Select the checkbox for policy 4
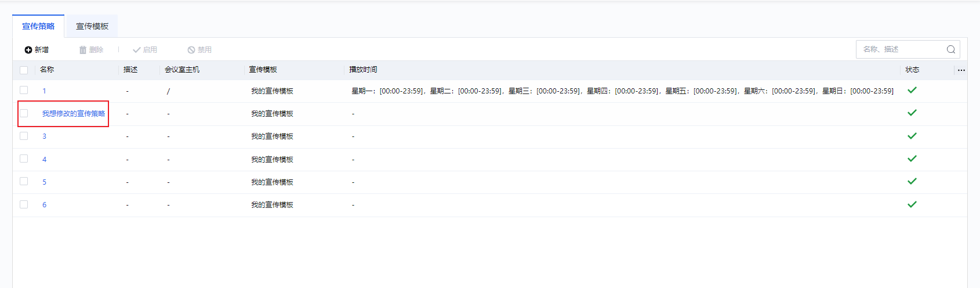The width and height of the screenshot is (980, 288). pos(24,159)
